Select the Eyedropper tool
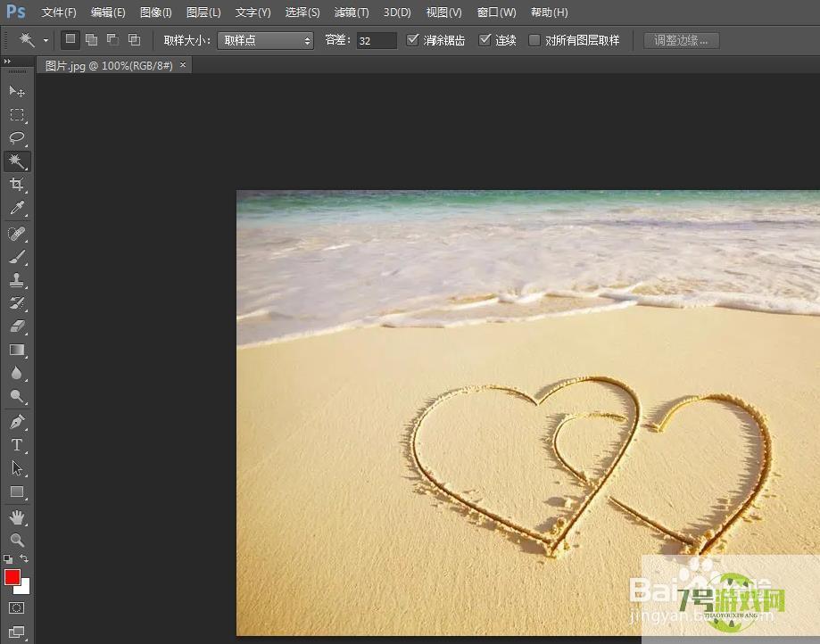 coord(17,208)
